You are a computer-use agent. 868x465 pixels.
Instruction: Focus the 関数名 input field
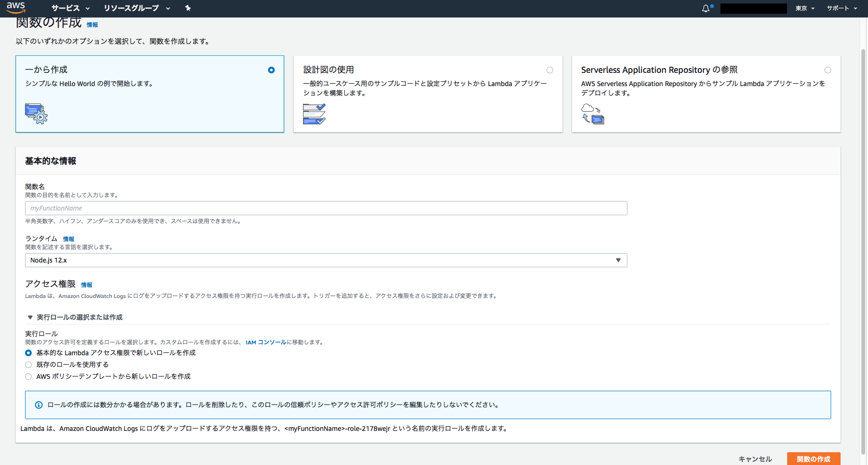click(326, 208)
